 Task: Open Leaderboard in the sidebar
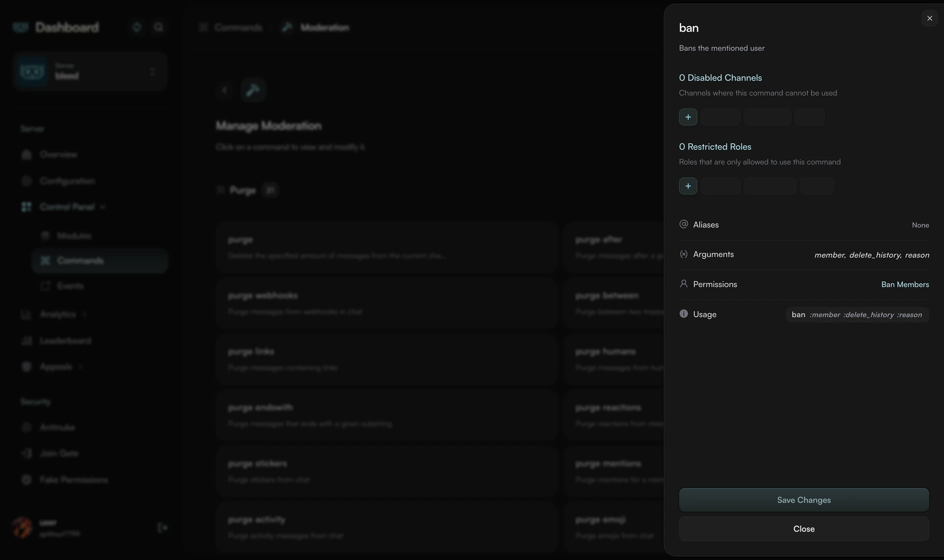65,340
